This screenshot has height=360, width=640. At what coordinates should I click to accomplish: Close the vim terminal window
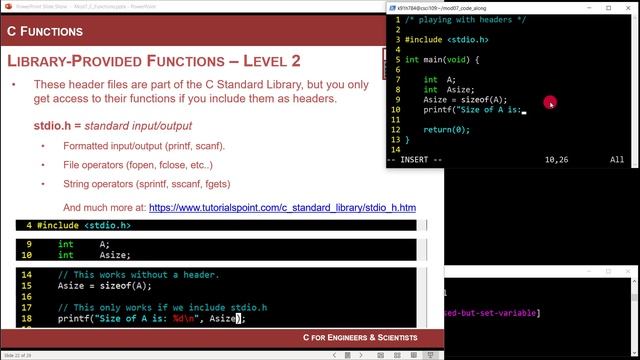click(x=628, y=8)
